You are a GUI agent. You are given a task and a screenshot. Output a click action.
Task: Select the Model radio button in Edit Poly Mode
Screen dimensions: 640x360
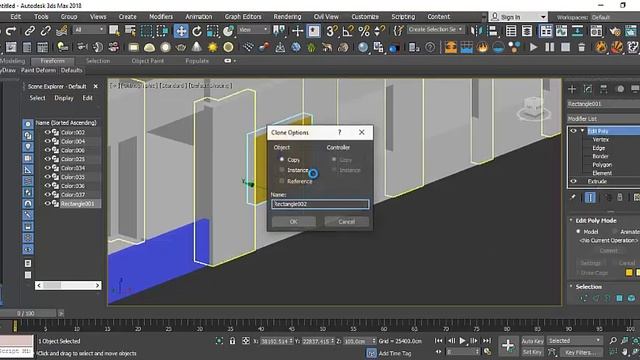[578, 231]
